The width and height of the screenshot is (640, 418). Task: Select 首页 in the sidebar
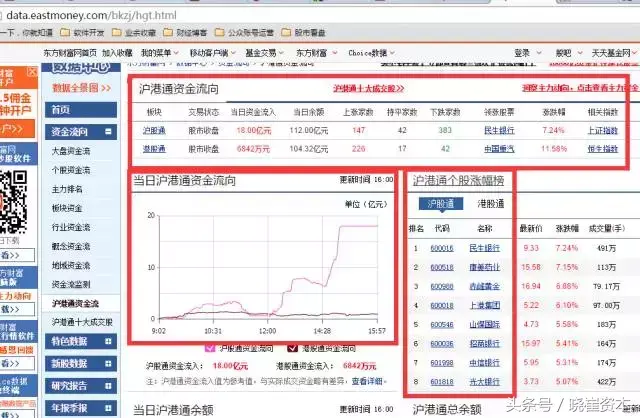[81, 110]
